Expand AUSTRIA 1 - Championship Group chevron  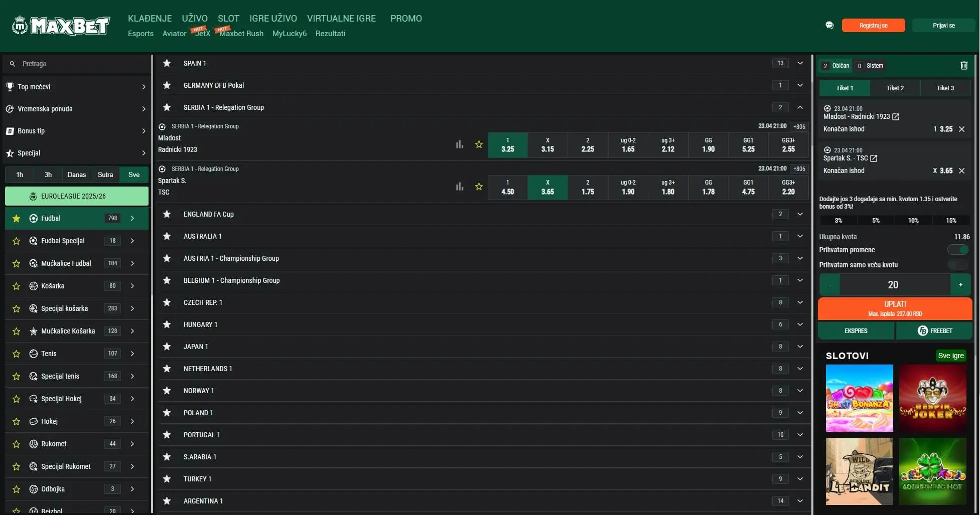(x=800, y=258)
